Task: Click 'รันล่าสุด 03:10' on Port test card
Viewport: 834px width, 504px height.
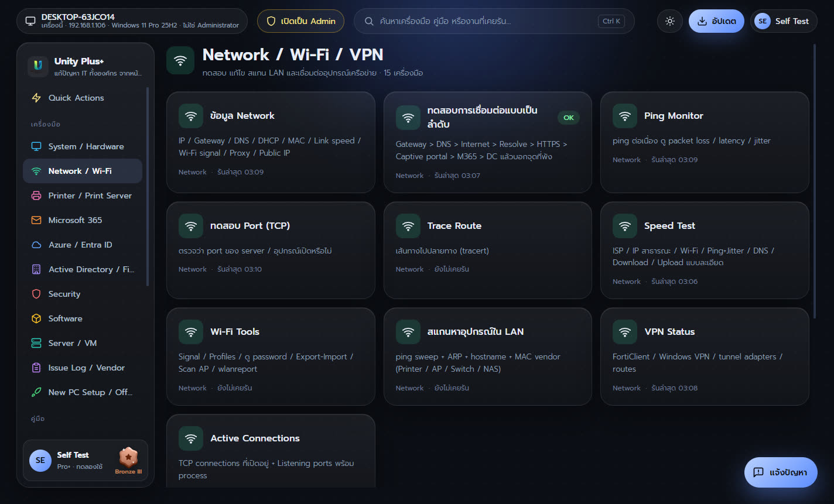Action: pyautogui.click(x=240, y=269)
